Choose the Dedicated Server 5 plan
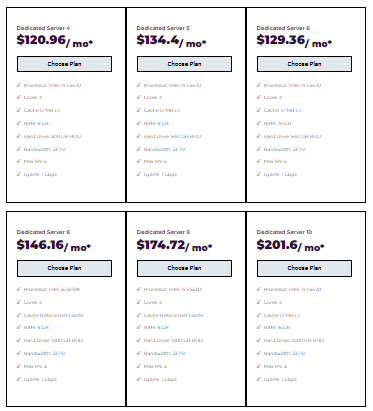Screen dimensions: 373x411 [184, 64]
